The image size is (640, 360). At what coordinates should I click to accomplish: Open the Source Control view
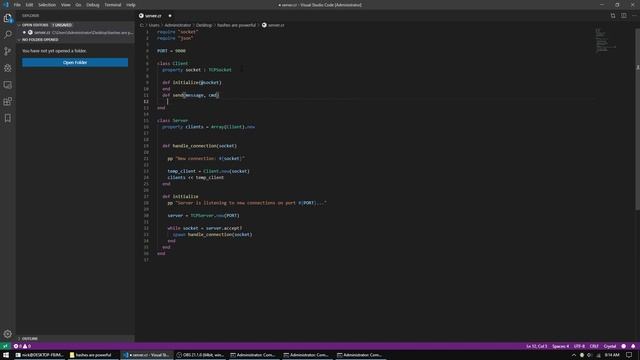coord(8,51)
